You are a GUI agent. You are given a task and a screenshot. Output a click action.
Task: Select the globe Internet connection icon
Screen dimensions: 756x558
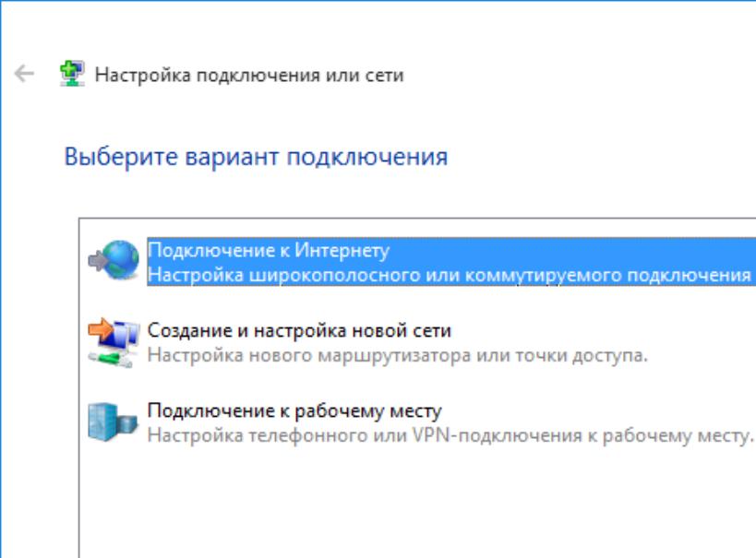click(114, 260)
